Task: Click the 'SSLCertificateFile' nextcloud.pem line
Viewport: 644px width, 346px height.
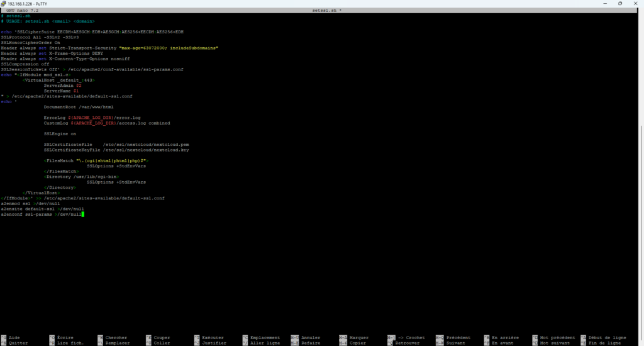Action: coord(116,145)
